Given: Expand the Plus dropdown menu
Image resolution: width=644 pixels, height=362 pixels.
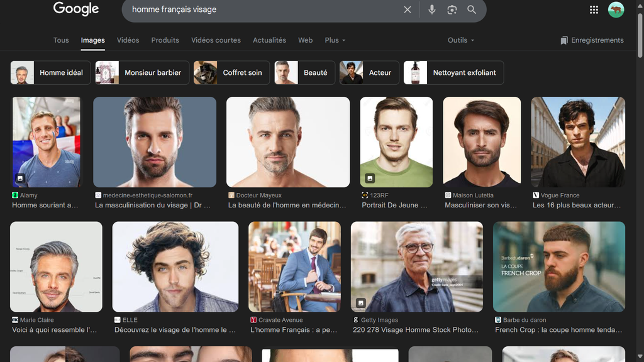Looking at the screenshot, I should pyautogui.click(x=335, y=40).
